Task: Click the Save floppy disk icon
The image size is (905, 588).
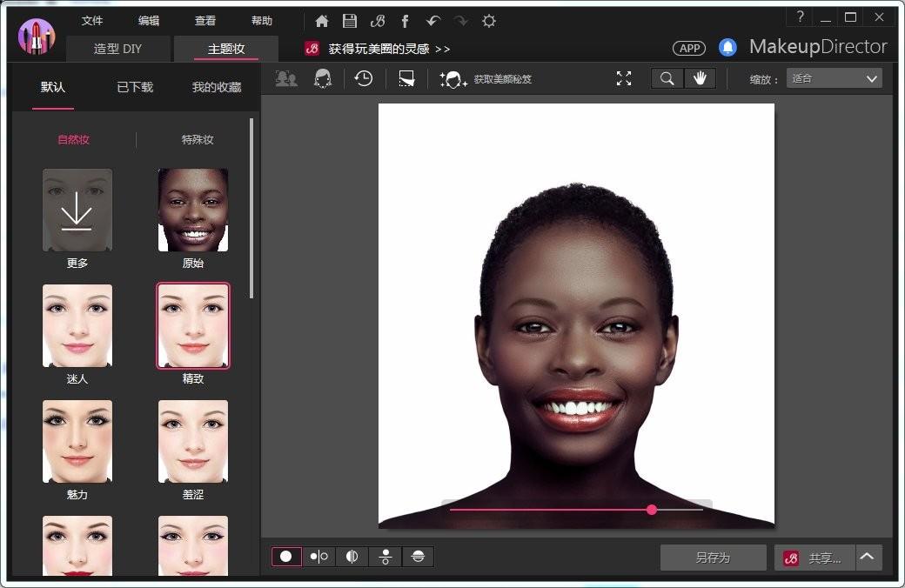Action: click(349, 21)
